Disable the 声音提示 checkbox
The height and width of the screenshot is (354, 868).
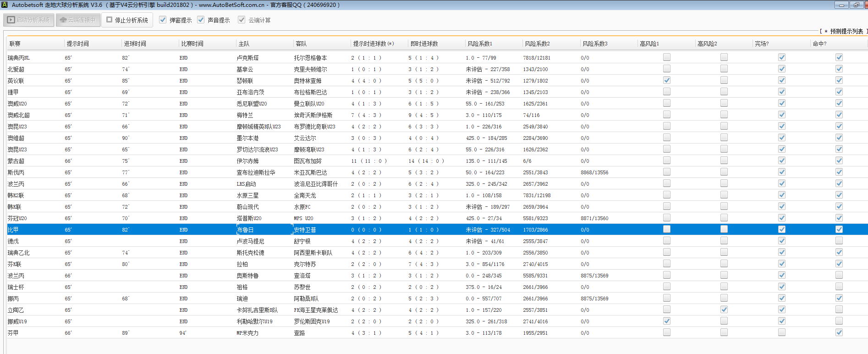tap(201, 20)
